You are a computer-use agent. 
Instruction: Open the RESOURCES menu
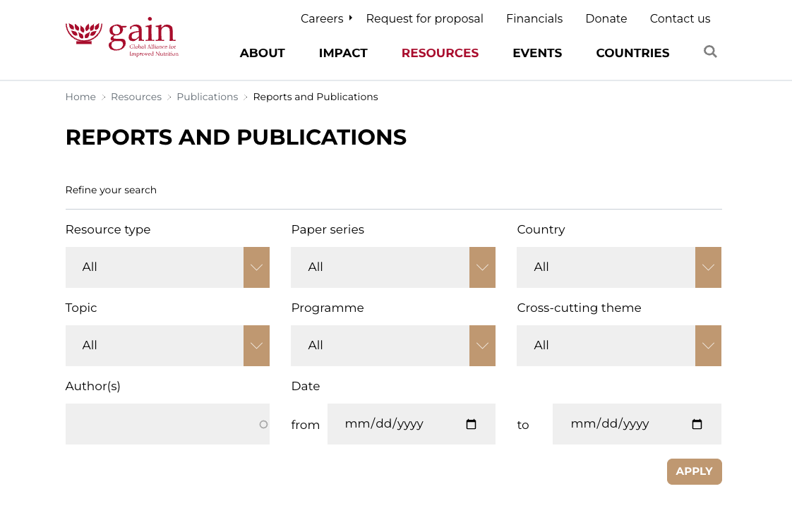(x=440, y=53)
